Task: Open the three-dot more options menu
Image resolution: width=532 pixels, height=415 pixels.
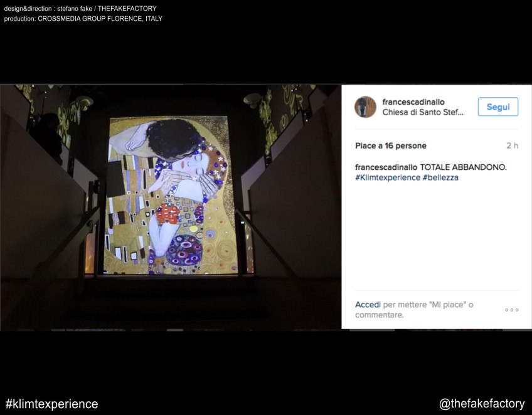Action: point(511,310)
